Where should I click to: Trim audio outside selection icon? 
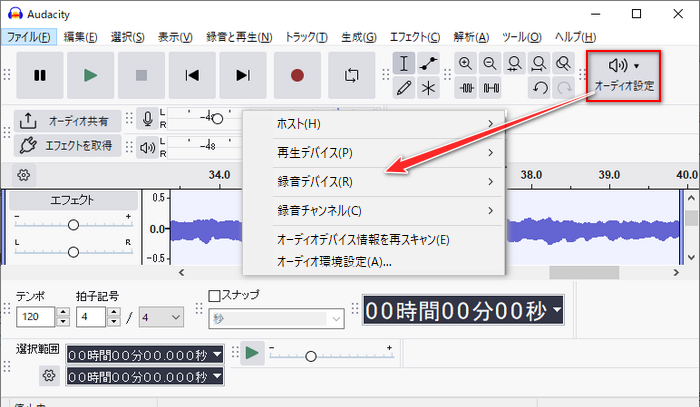coord(467,88)
